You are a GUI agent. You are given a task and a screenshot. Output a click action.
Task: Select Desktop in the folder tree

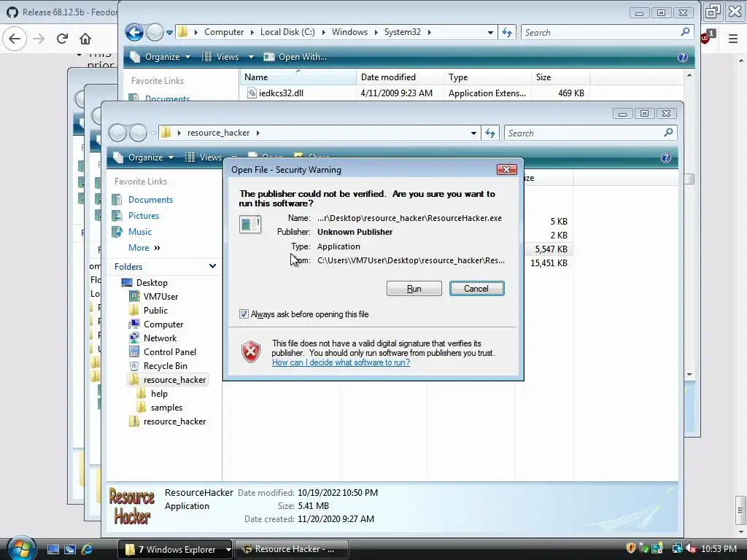(x=152, y=282)
